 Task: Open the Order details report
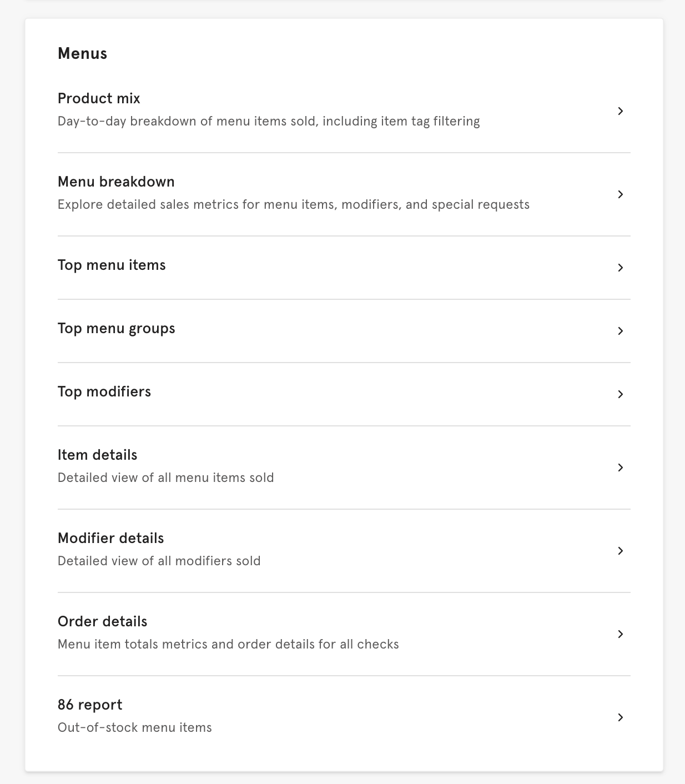(102, 622)
